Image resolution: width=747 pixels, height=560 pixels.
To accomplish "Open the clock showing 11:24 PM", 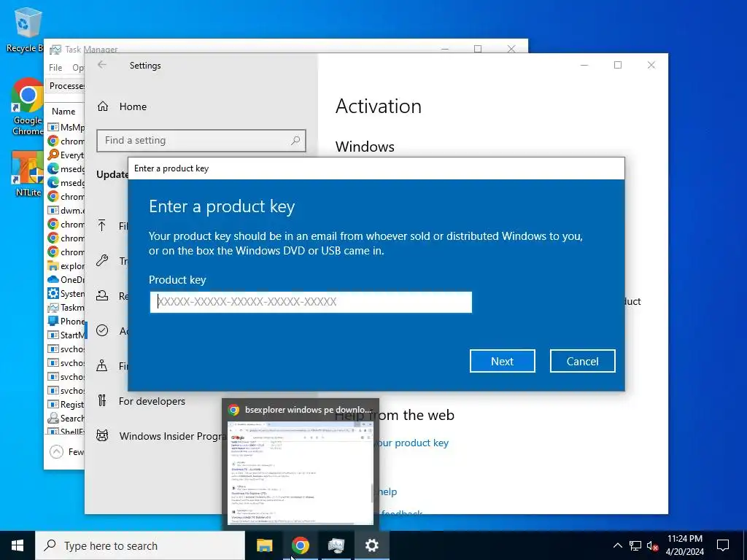I will 684,545.
